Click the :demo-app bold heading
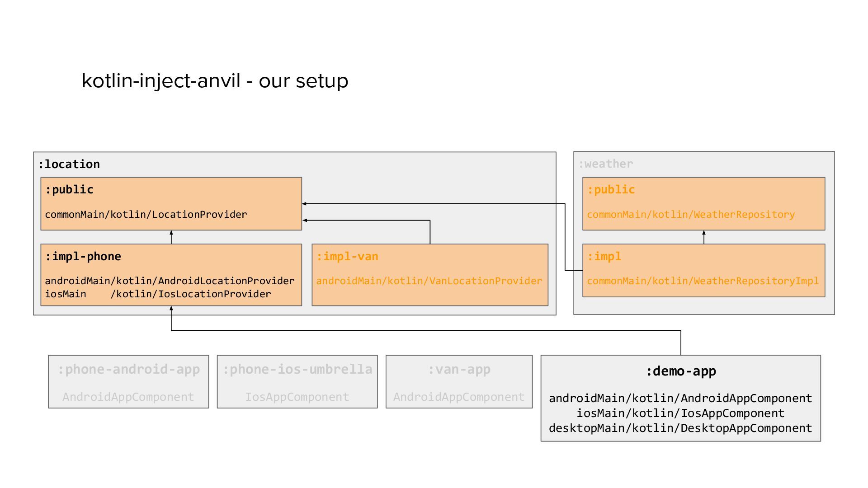Image resolution: width=868 pixels, height=488 pixels. point(680,371)
